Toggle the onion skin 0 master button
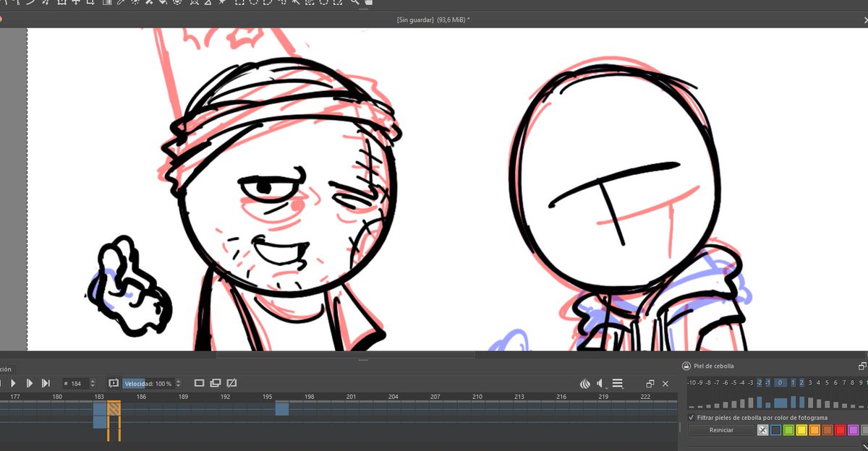This screenshot has height=451, width=868. pos(780,382)
